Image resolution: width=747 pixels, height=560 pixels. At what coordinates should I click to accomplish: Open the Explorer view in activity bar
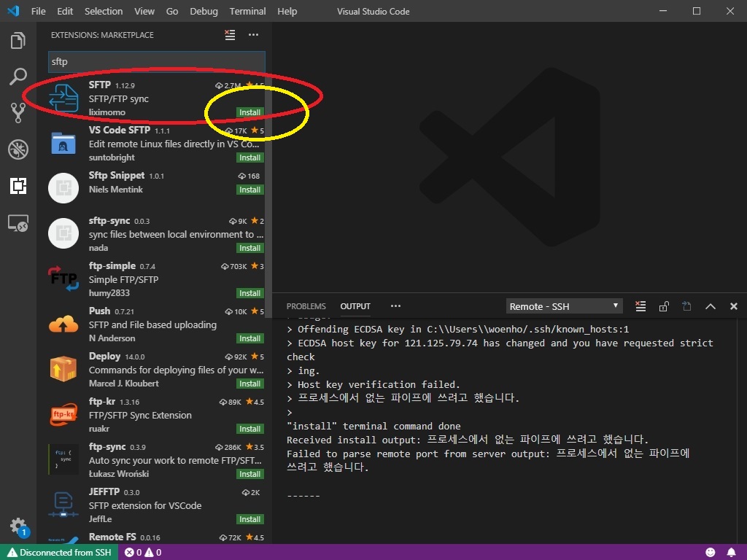pyautogui.click(x=18, y=41)
